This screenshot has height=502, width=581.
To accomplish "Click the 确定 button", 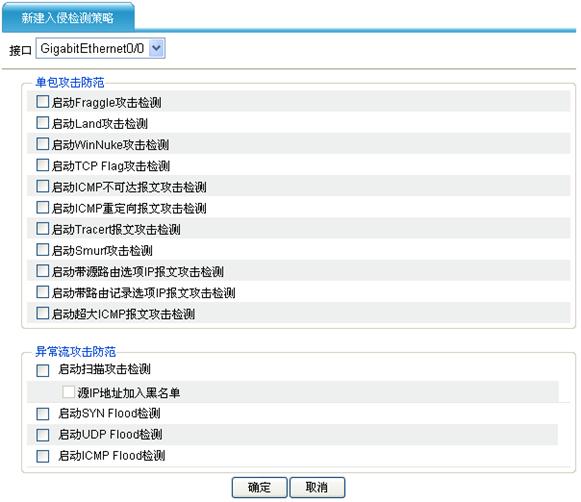I will [x=259, y=487].
